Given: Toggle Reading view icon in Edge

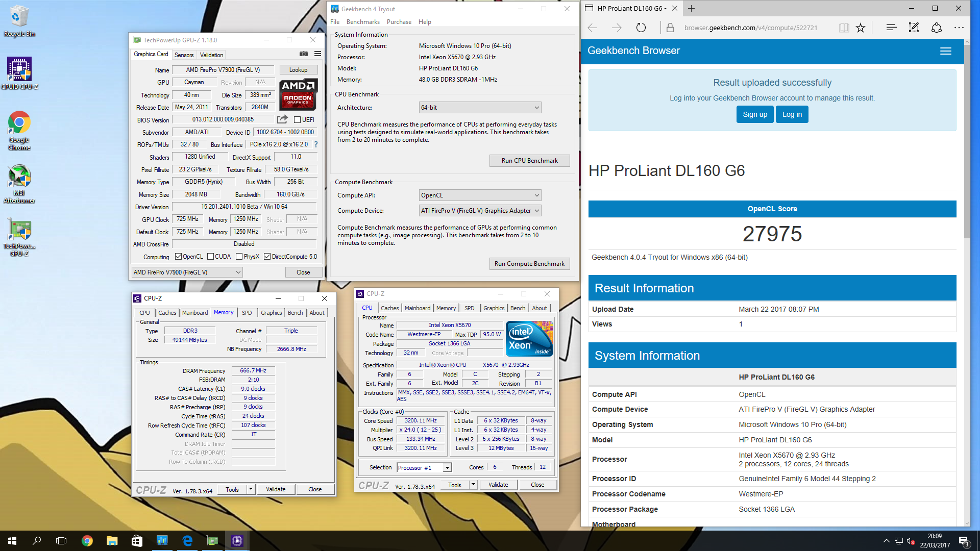Looking at the screenshot, I should pyautogui.click(x=844, y=28).
